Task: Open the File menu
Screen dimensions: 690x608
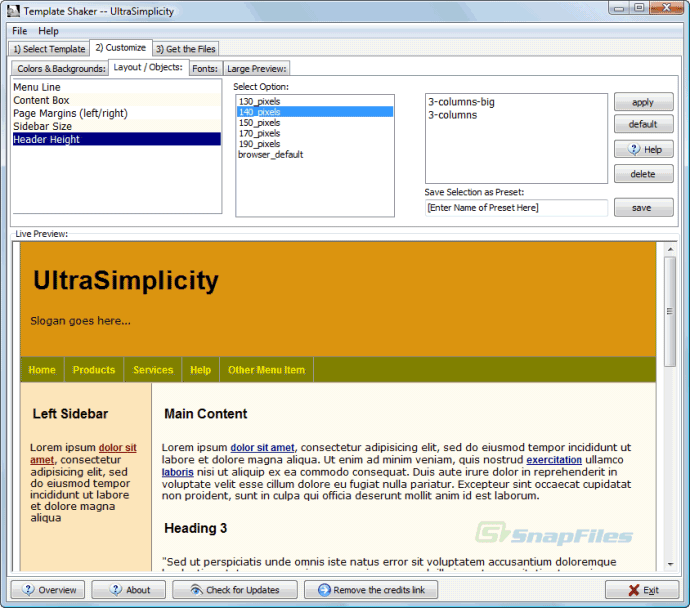Action: pyautogui.click(x=19, y=31)
